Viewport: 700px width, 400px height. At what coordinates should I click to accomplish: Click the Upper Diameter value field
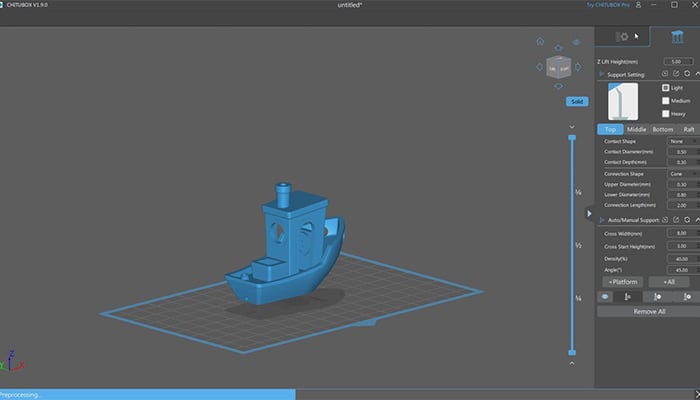[x=682, y=184]
